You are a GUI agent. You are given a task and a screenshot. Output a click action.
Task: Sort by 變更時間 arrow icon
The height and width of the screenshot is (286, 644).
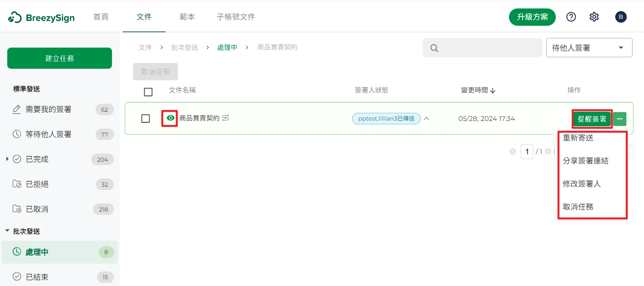pos(493,91)
